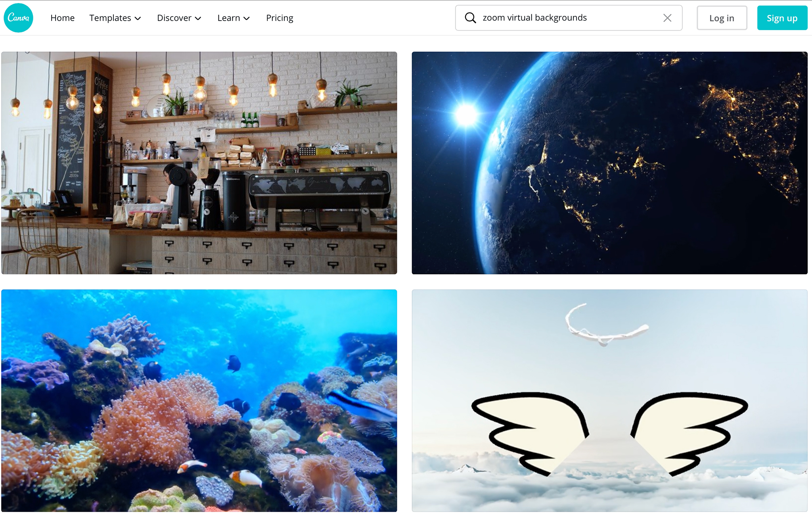Click the search magnifying glass icon
Screen dimensions: 812x519
[469, 18]
